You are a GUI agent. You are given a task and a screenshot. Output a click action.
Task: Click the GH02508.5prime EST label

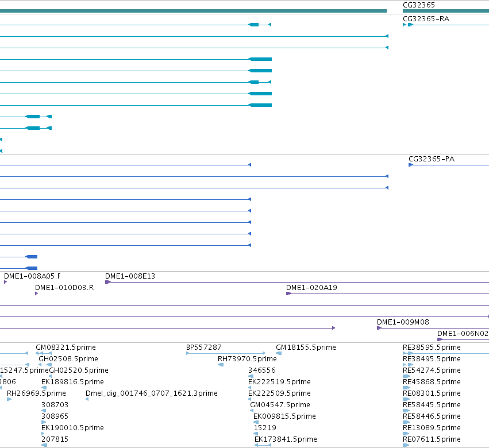68,359
